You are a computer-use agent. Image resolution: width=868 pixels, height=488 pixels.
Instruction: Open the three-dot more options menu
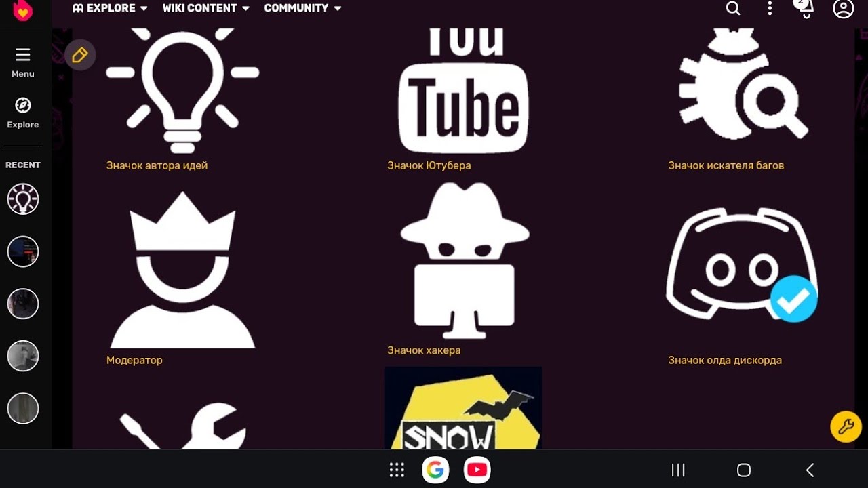(x=770, y=8)
